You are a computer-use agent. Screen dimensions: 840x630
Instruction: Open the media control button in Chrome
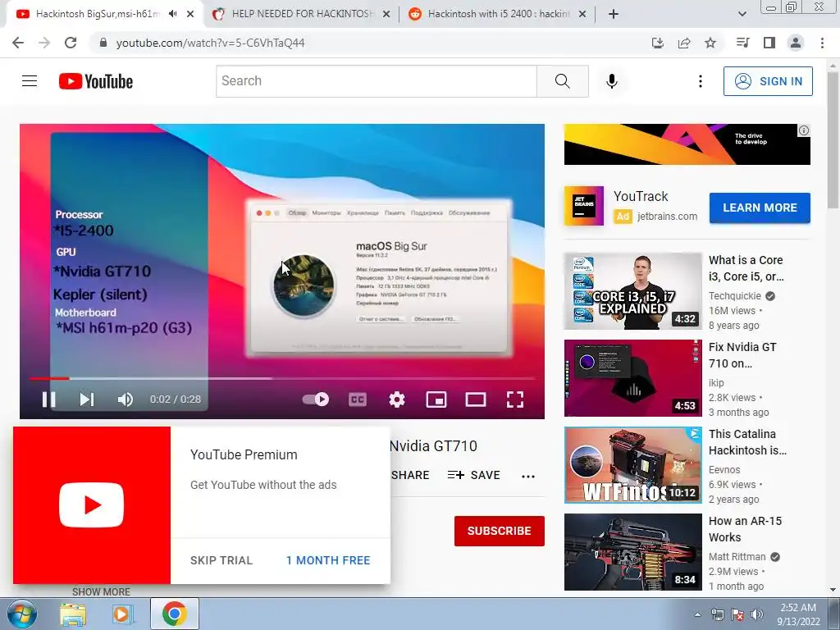[x=742, y=43]
